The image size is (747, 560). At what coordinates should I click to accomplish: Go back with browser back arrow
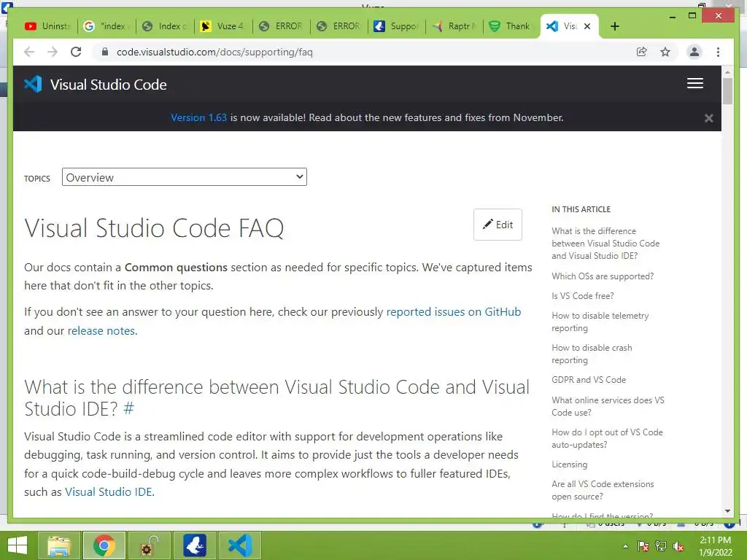[x=29, y=52]
